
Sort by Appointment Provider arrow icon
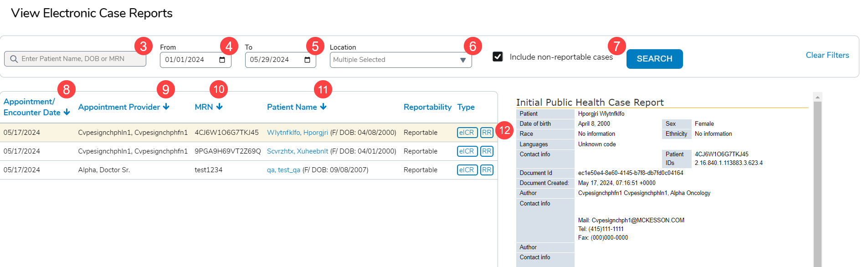tap(166, 107)
